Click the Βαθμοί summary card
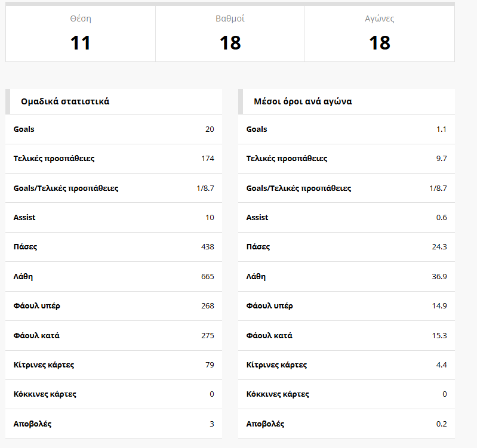The height and width of the screenshot is (448, 477). point(230,33)
